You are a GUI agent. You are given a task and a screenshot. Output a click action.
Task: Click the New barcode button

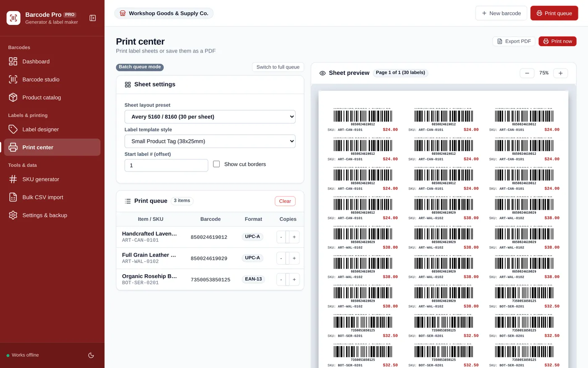click(x=501, y=13)
